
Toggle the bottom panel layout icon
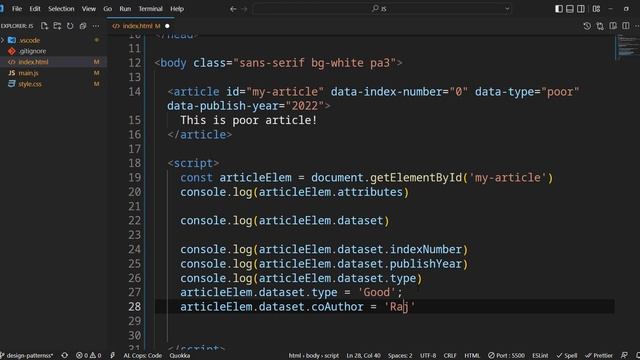click(x=570, y=9)
